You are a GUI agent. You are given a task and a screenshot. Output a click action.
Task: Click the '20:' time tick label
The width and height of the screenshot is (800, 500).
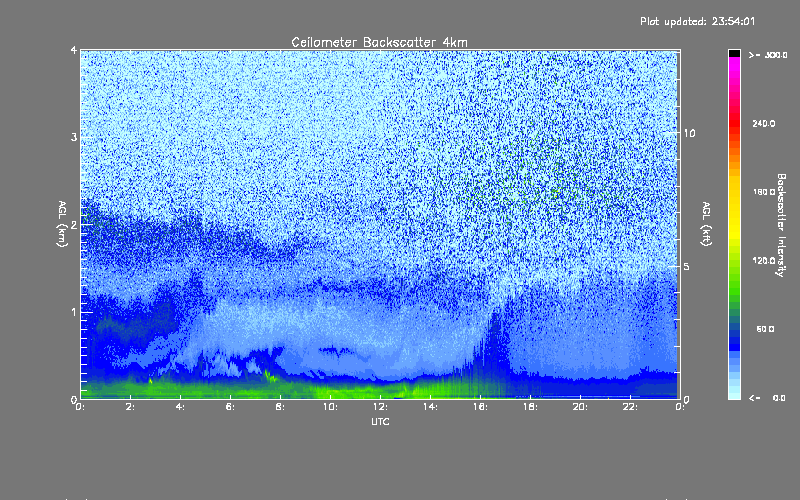[580, 407]
